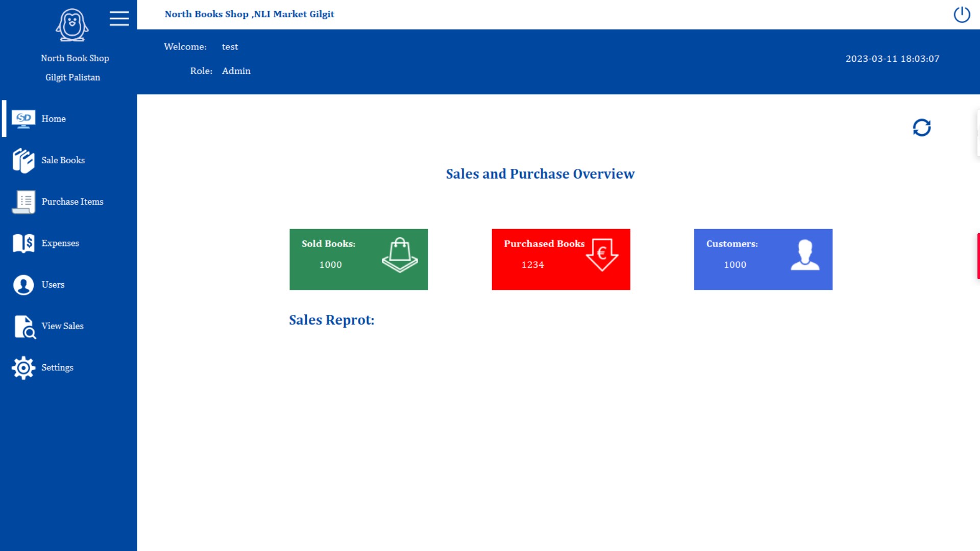This screenshot has height=551, width=980.
Task: Open Purchased Books detail view
Action: point(560,259)
